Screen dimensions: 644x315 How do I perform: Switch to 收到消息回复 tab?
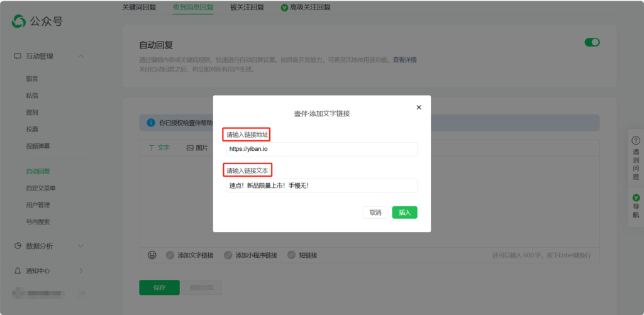click(193, 8)
